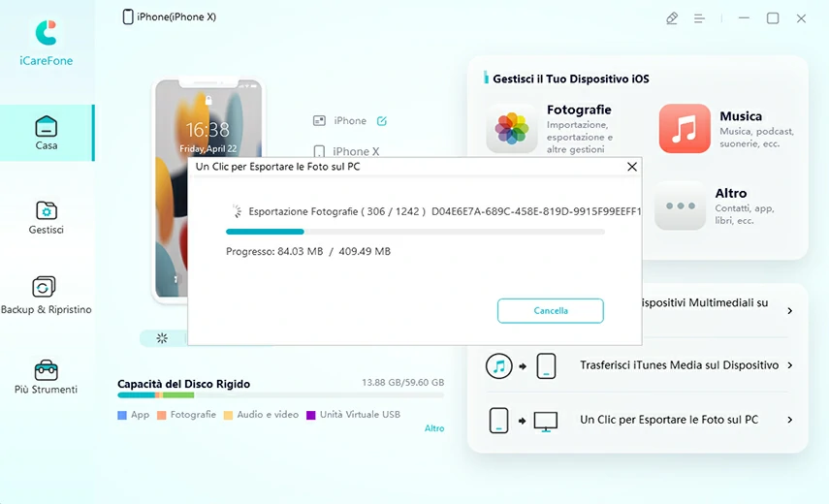The width and height of the screenshot is (829, 504).
Task: Close the export photos dialog
Action: click(x=632, y=167)
